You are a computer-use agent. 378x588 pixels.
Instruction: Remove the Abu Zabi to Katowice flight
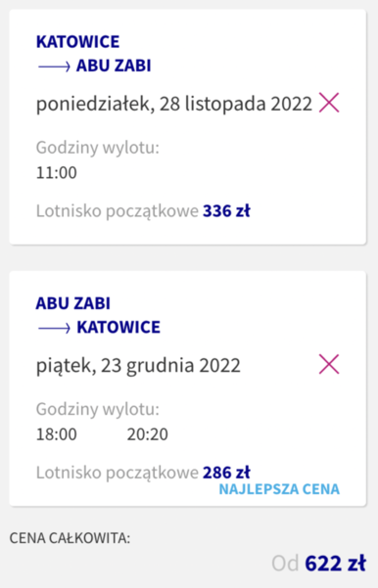[329, 364]
